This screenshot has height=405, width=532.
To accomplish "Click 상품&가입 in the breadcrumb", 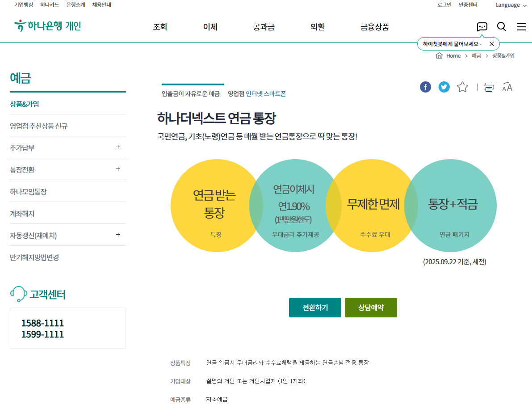I will (503, 56).
